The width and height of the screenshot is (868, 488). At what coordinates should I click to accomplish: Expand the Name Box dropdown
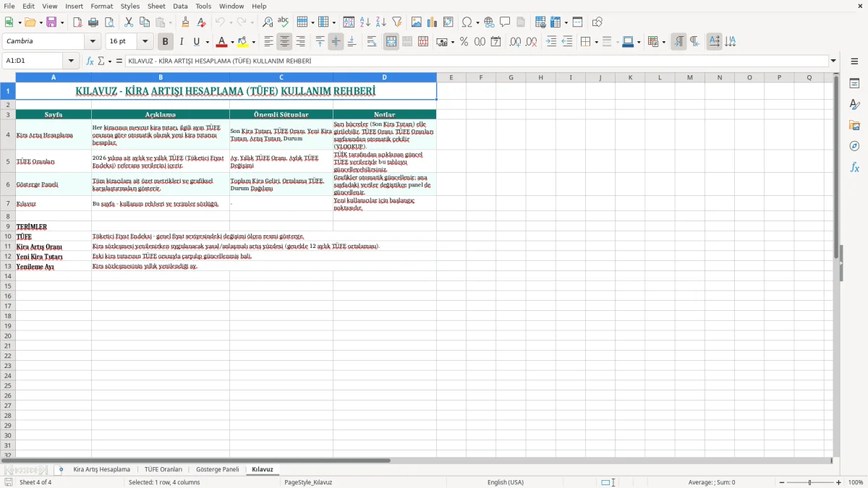[x=71, y=61]
